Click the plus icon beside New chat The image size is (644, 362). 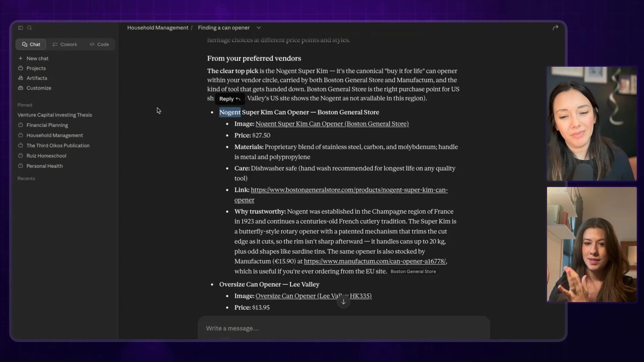(x=20, y=58)
